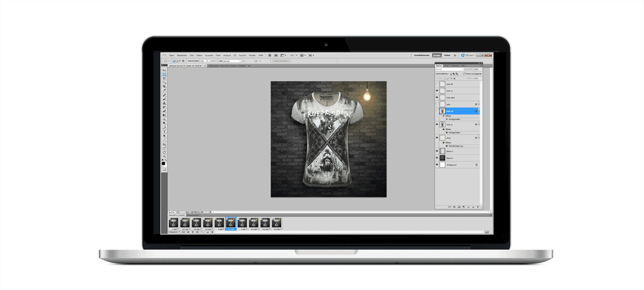644x290 pixels.
Task: Hide the 'shine' layer
Action: click(437, 138)
